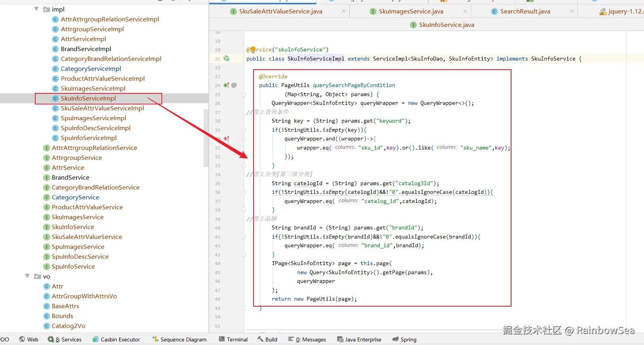Open SkuInfoService interface in tree

(x=73, y=227)
